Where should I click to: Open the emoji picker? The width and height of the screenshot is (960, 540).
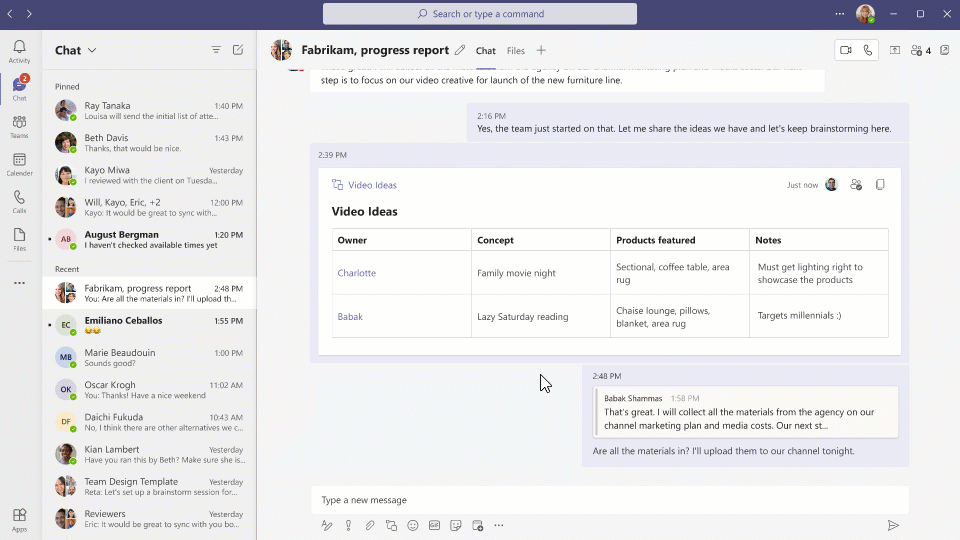click(413, 525)
